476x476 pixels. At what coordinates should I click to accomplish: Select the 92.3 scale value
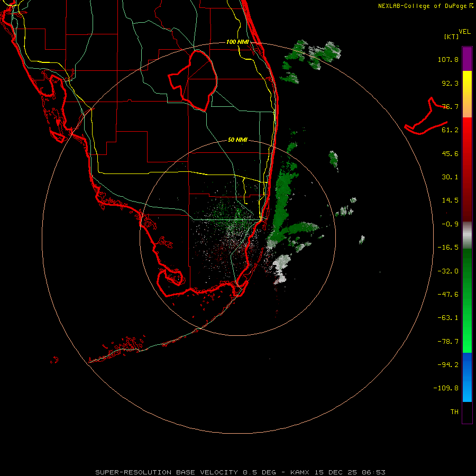(x=450, y=83)
